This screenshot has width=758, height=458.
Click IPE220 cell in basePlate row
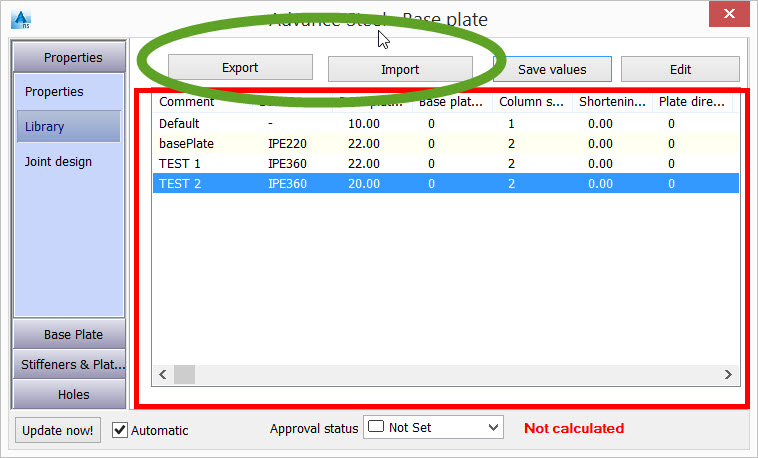click(x=287, y=144)
